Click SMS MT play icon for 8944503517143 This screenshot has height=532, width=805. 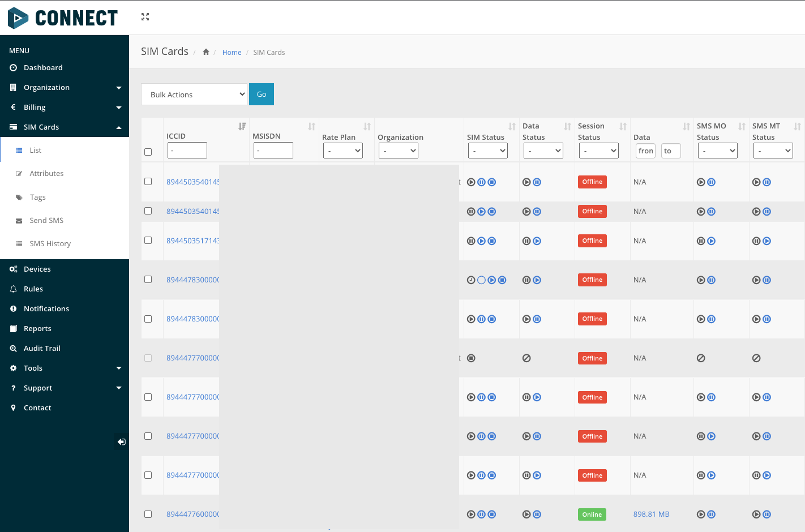(x=767, y=241)
